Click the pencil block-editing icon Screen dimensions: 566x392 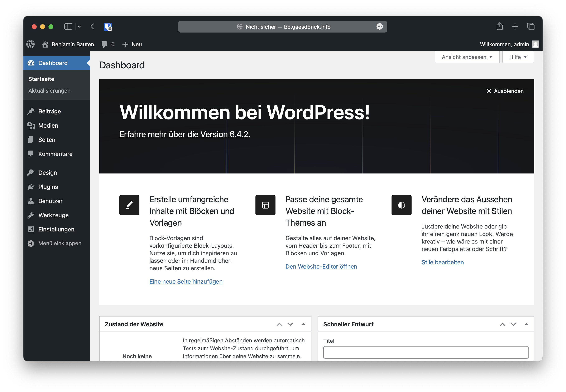[x=129, y=205]
